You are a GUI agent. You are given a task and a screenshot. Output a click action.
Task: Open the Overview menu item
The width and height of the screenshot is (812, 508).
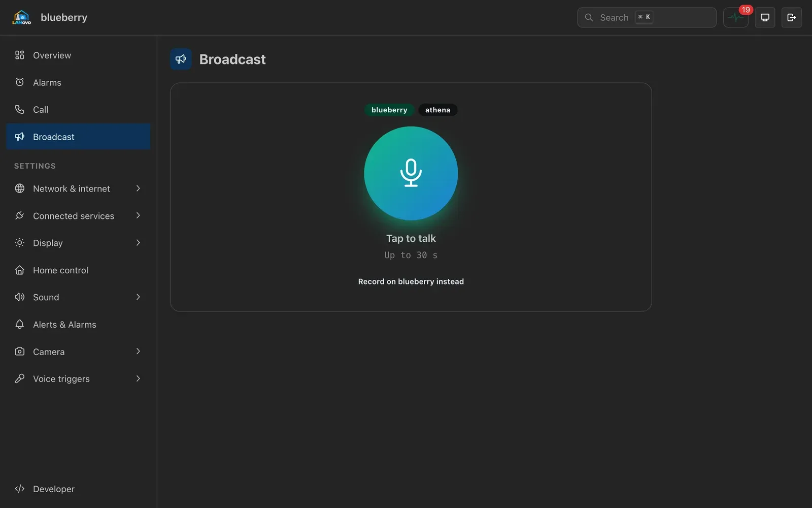[78, 55]
